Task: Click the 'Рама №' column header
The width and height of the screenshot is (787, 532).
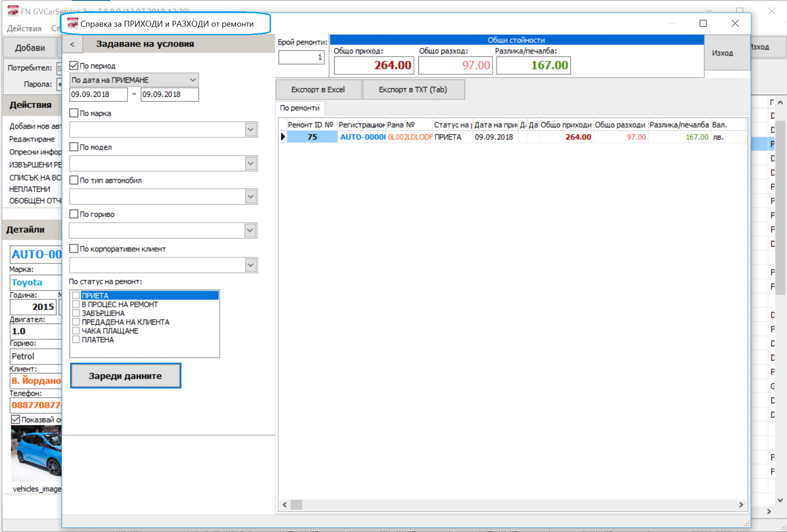Action: [409, 125]
